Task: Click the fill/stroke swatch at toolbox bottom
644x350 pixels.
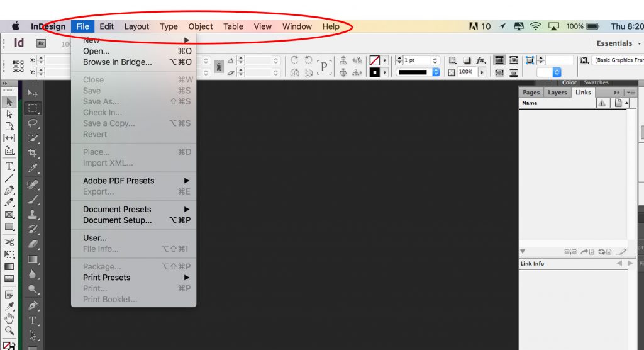Action: [8, 346]
